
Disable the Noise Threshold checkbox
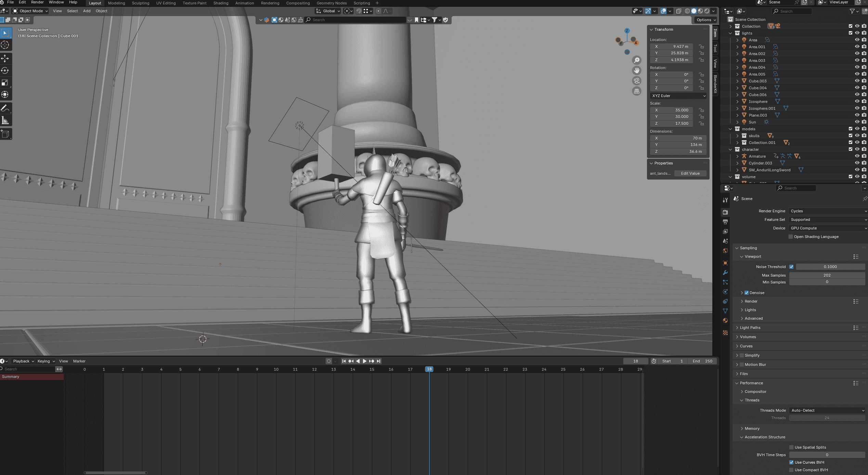pyautogui.click(x=791, y=267)
